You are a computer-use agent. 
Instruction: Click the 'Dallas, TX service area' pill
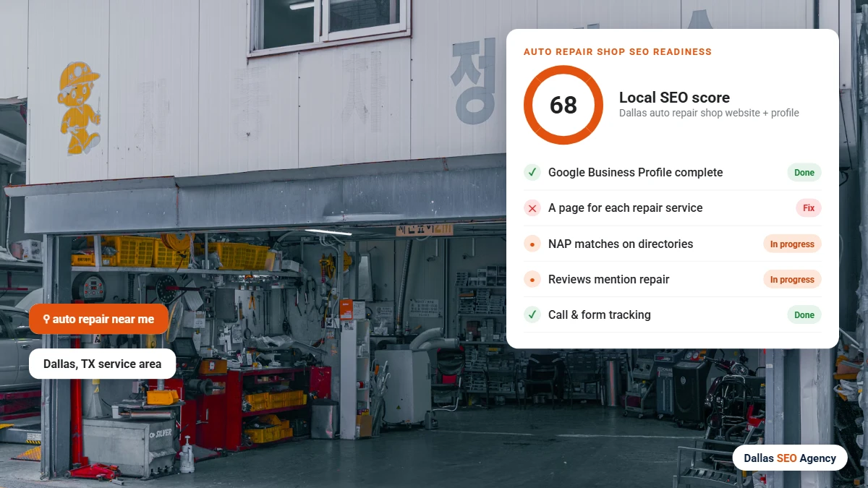pyautogui.click(x=102, y=364)
